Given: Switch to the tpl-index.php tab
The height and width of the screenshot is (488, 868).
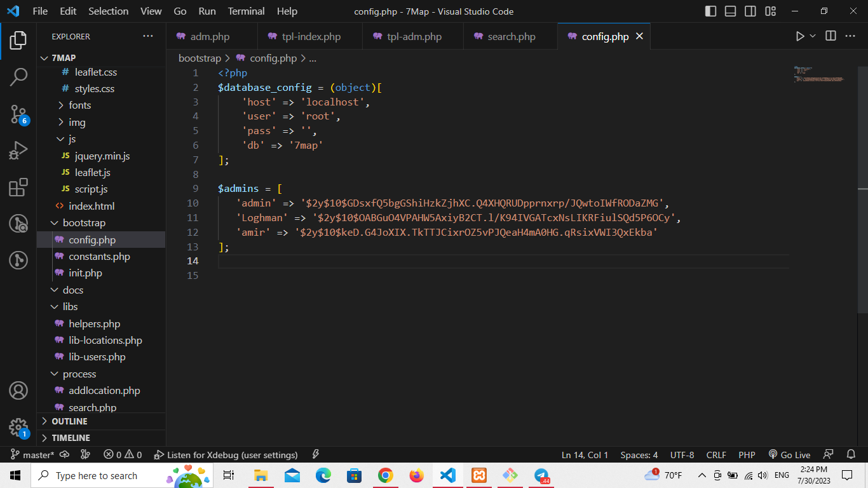Looking at the screenshot, I should [x=310, y=36].
